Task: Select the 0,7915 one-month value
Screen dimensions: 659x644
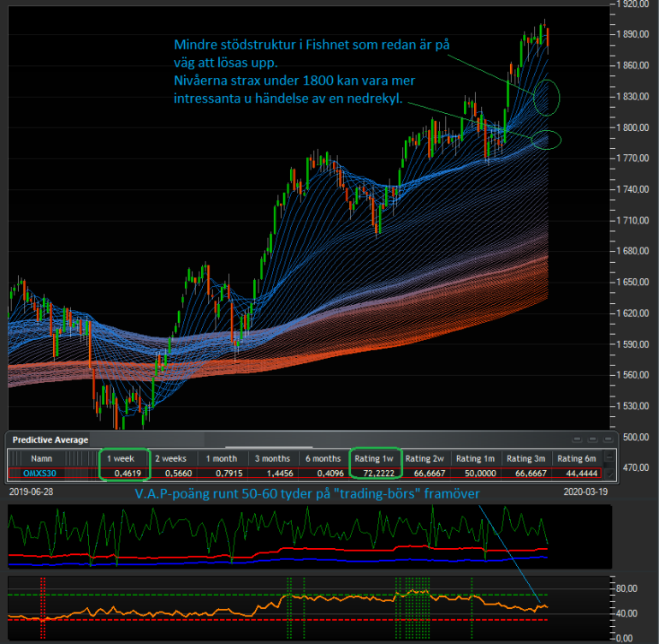Action: tap(229, 474)
